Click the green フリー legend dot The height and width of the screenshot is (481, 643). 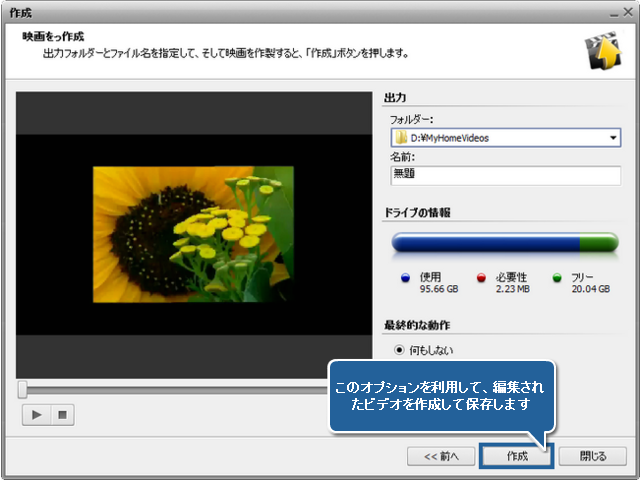tap(557, 277)
